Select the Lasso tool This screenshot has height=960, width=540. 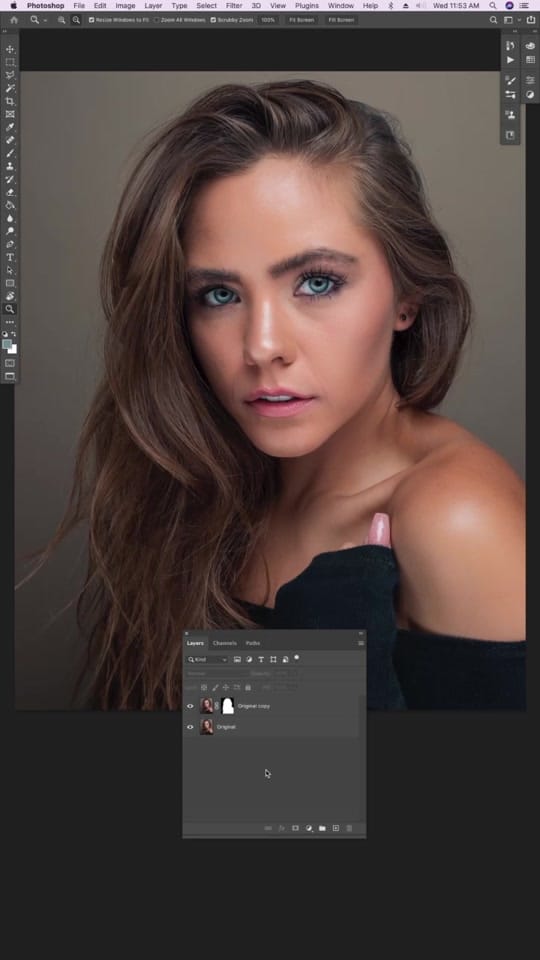(10, 75)
